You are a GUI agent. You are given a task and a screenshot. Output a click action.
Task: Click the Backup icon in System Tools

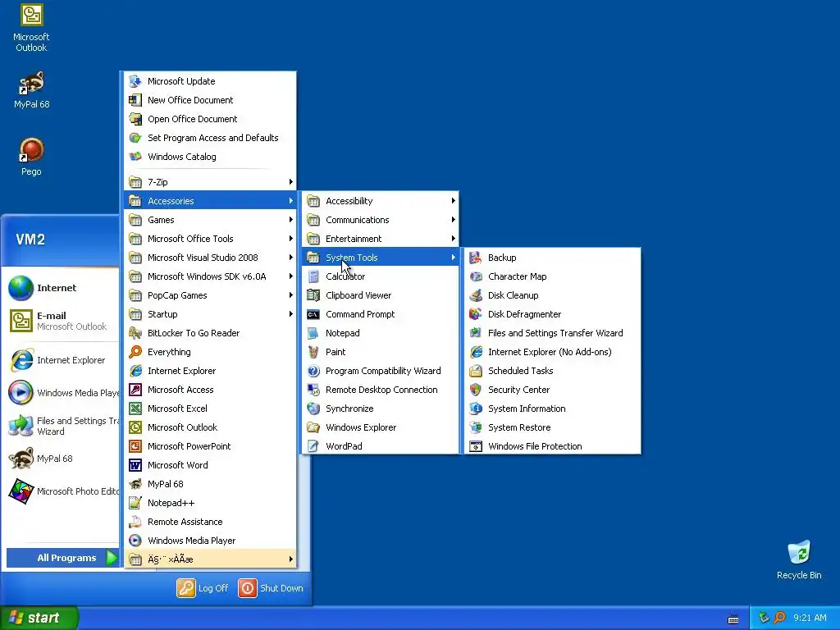(475, 258)
